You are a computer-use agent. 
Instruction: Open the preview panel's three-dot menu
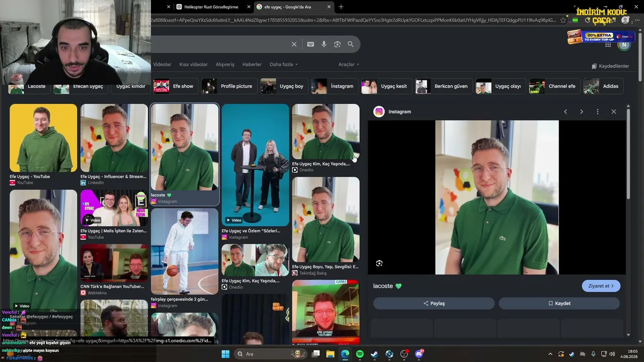[598, 112]
